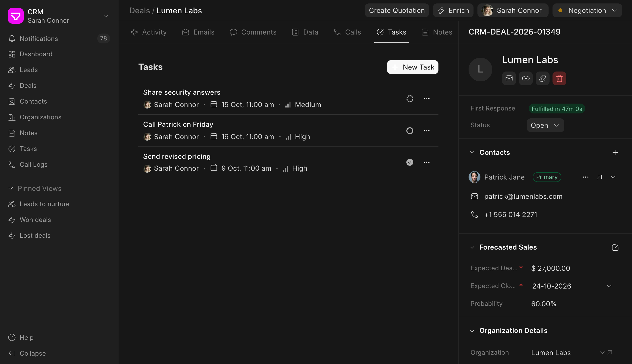Edit Forecasted Sales with the pencil icon
This screenshot has width=632, height=364.
click(x=615, y=248)
